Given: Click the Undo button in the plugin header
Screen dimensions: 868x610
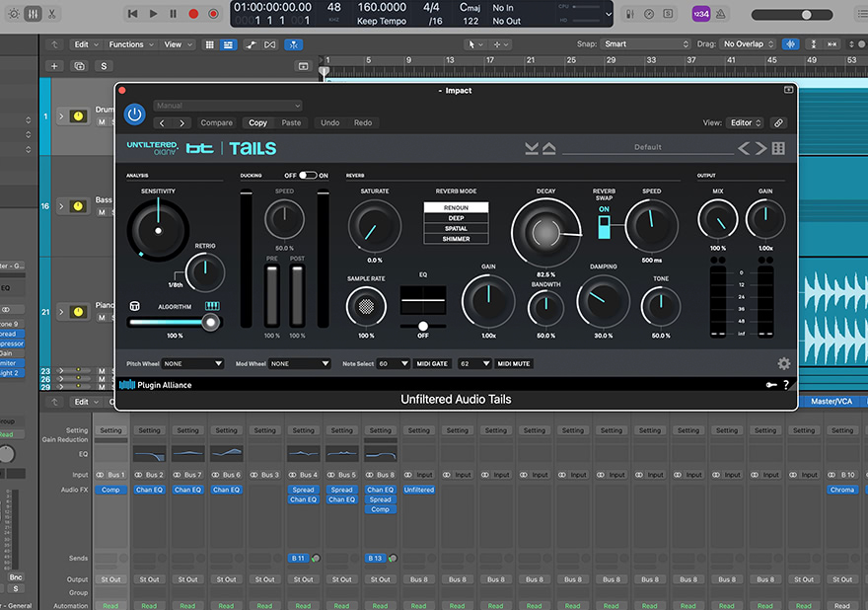Looking at the screenshot, I should (x=329, y=123).
